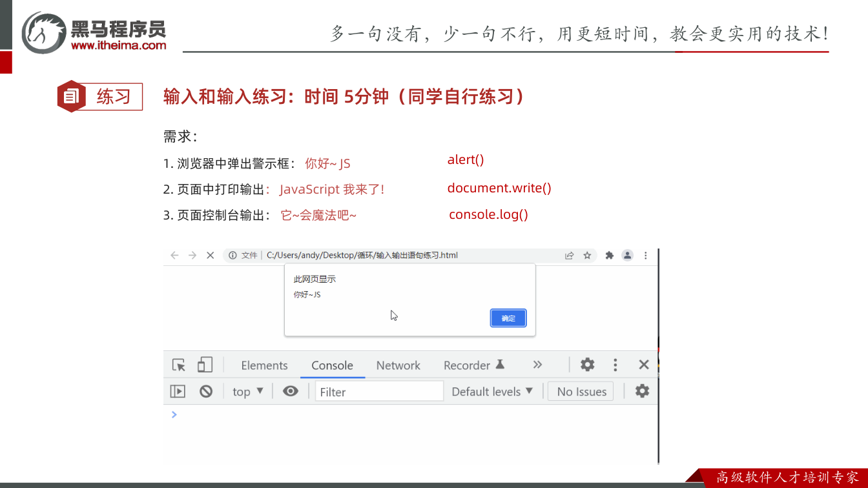The image size is (868, 488).
Task: Click the No Issues button
Action: pos(582,391)
